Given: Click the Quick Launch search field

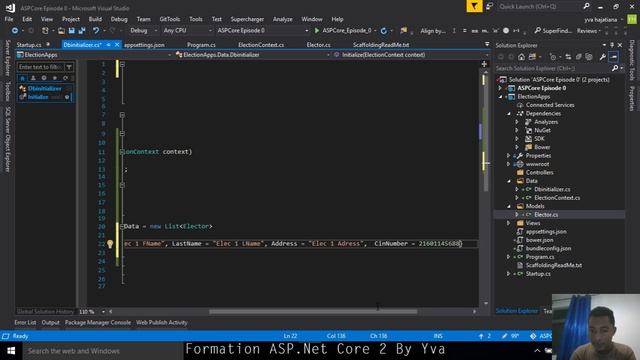Looking at the screenshot, I should tap(539, 7).
